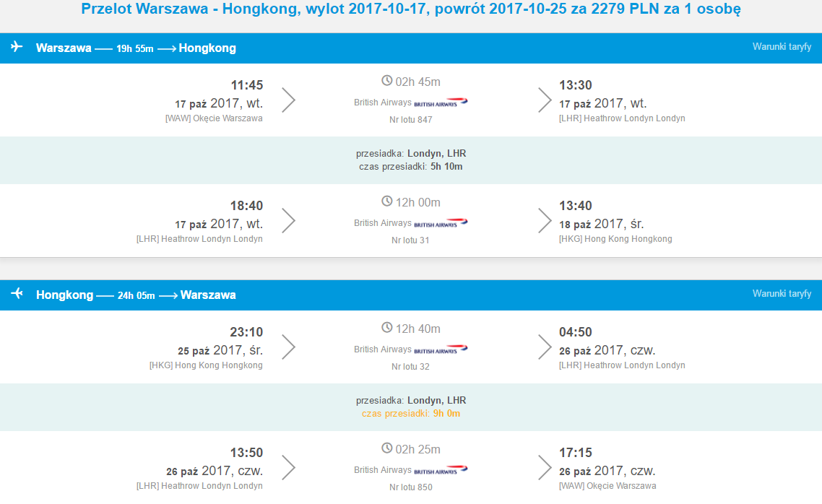This screenshot has width=822, height=504.
Task: Click the chevron after 18:40 Heathrow departure
Action: pos(289,220)
